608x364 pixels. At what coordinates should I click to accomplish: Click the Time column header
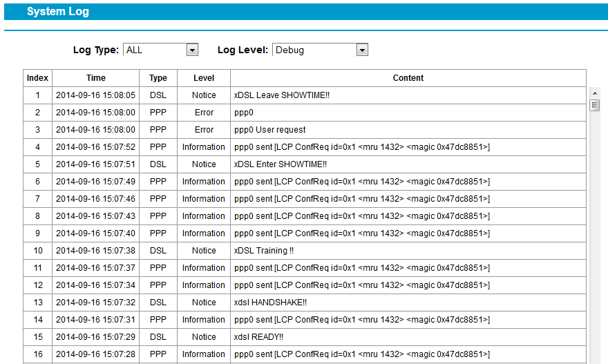96,78
